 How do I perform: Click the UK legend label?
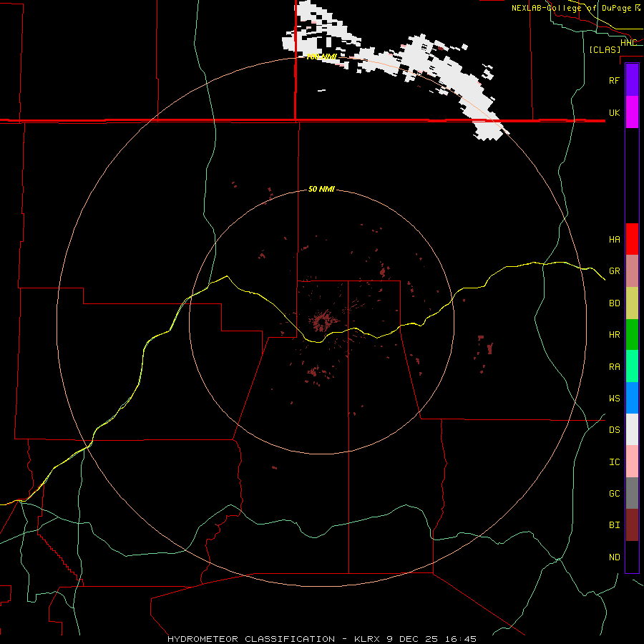pos(614,112)
